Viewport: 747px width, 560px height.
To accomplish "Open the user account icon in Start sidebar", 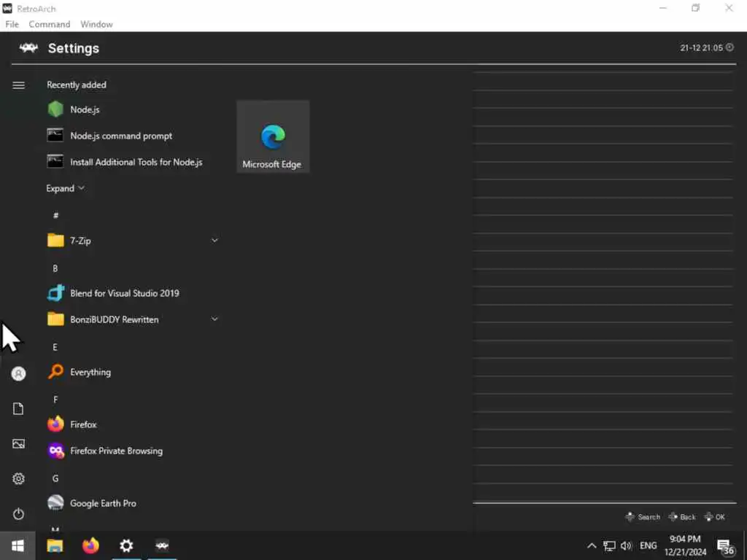I will point(18,374).
